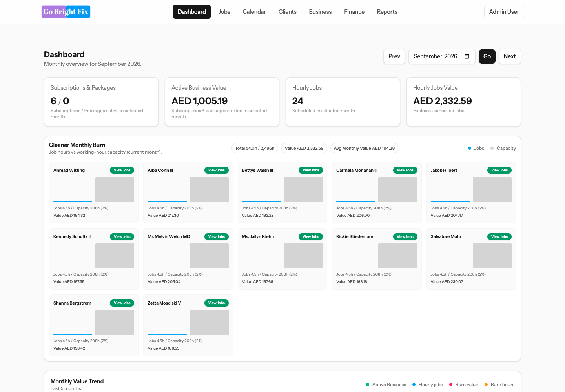
Task: Open the Dashboard tab
Action: coord(191,12)
